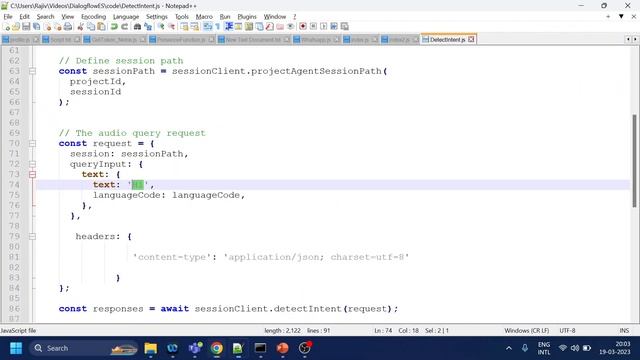
Task: Click the Paste toolbar icon
Action: 101,27
